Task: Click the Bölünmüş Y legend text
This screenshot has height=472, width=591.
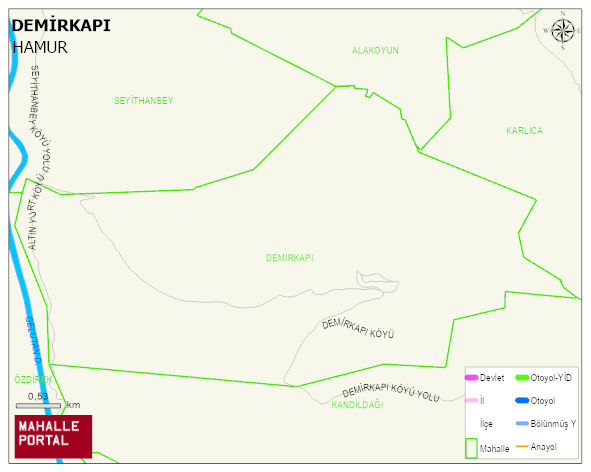Action: [x=553, y=424]
